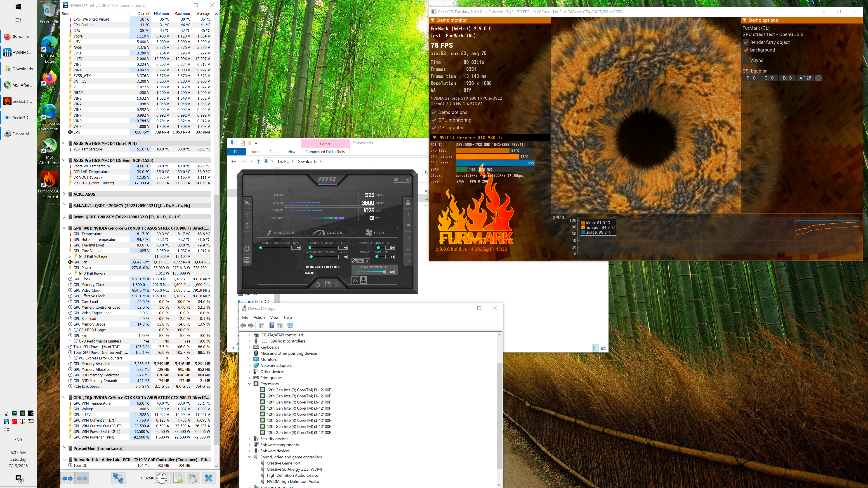
Task: Uncheck the GPU graphs checkbox
Action: [x=434, y=128]
